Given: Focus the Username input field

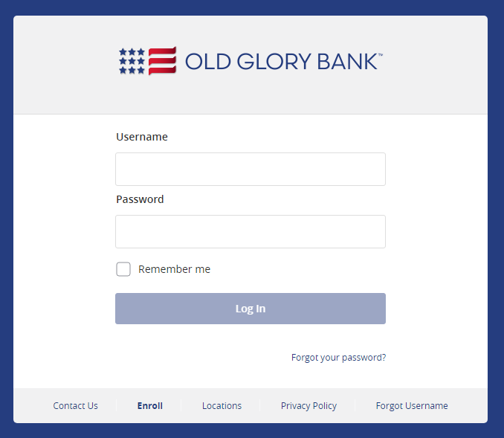Looking at the screenshot, I should pyautogui.click(x=251, y=169).
